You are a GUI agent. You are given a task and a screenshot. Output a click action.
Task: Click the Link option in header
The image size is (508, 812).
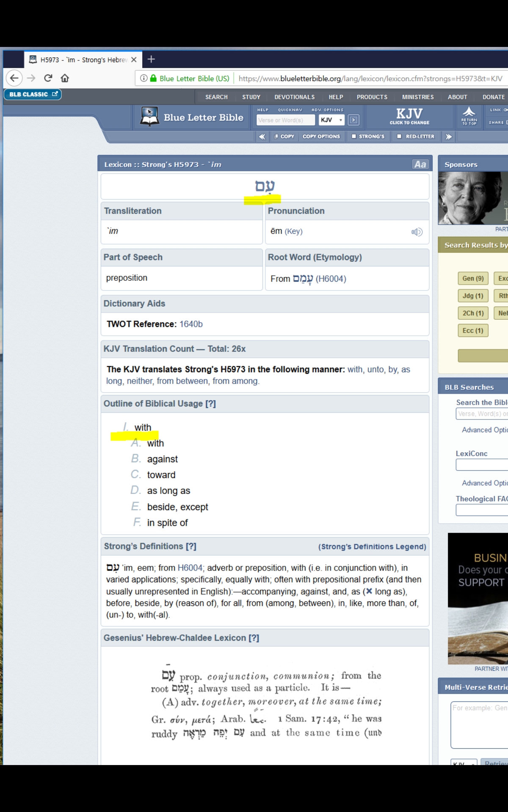[498, 110]
